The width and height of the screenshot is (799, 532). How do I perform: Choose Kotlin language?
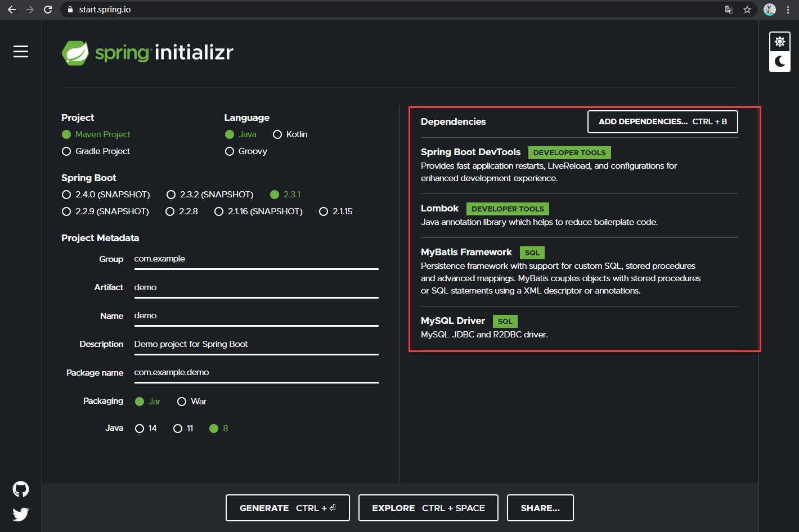(290, 134)
